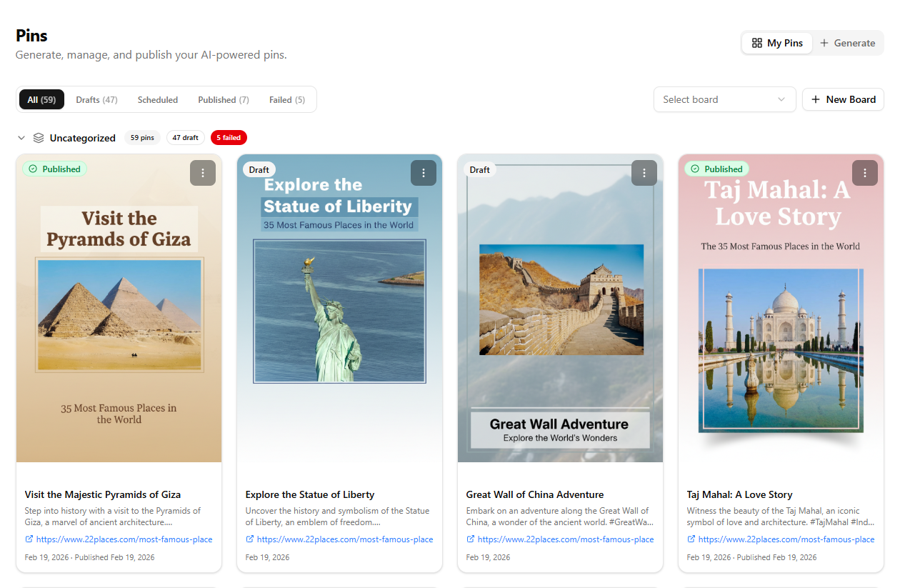Click external link icon under Taj Mahal card
The width and height of the screenshot is (905, 588).
click(x=691, y=539)
